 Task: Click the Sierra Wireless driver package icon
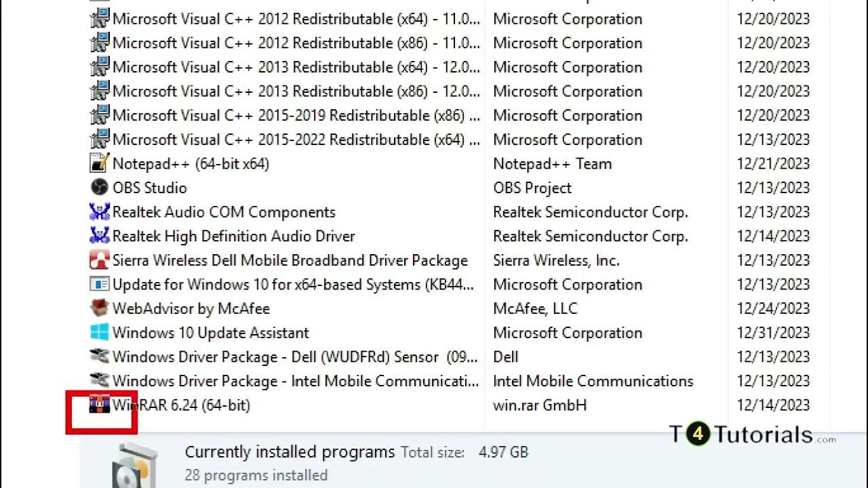[100, 260]
